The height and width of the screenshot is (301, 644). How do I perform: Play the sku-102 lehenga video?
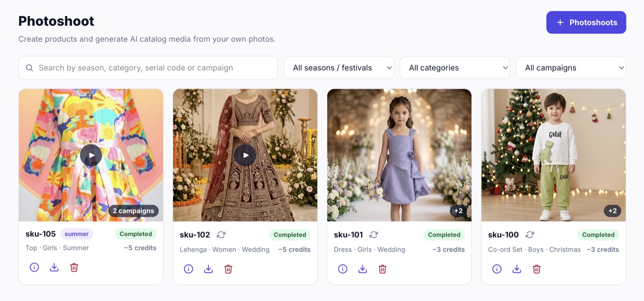point(245,155)
